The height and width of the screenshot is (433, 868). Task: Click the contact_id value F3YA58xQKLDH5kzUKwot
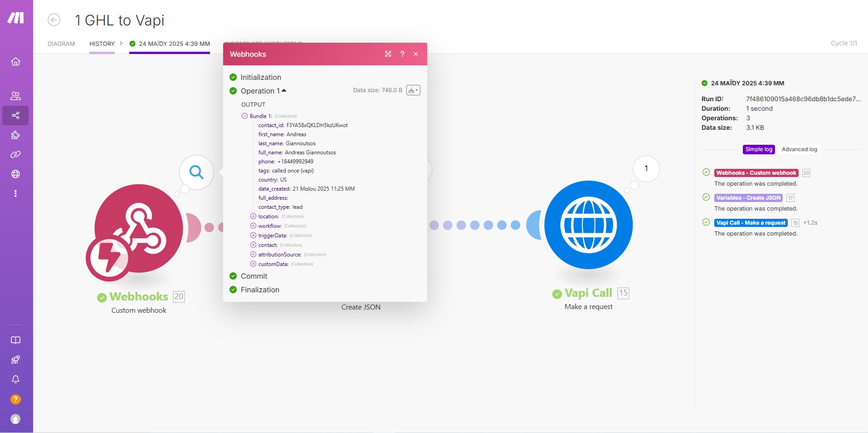(317, 125)
